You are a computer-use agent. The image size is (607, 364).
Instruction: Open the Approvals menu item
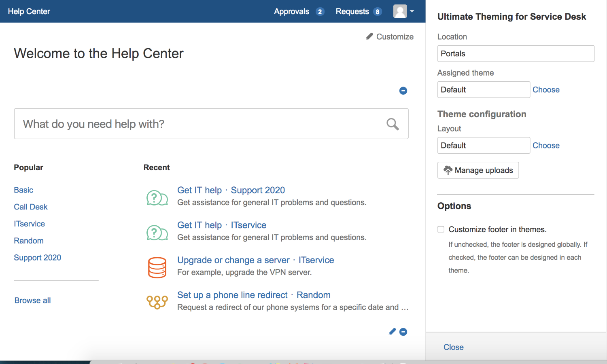pos(291,11)
